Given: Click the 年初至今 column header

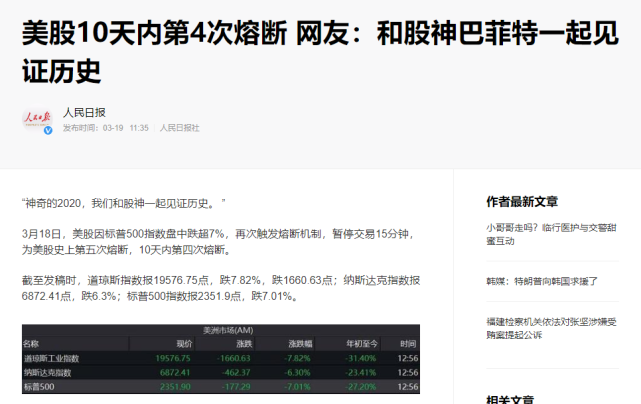Looking at the screenshot, I should pos(362,344).
